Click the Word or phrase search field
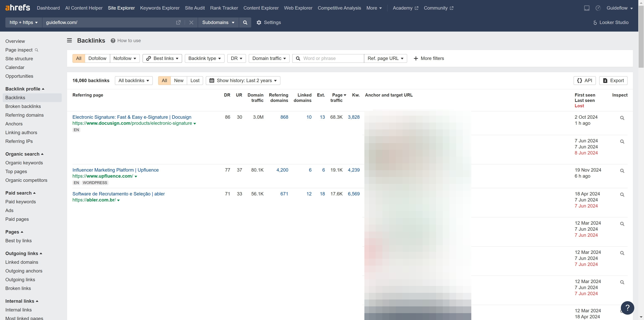The height and width of the screenshot is (320, 644). [x=331, y=58]
